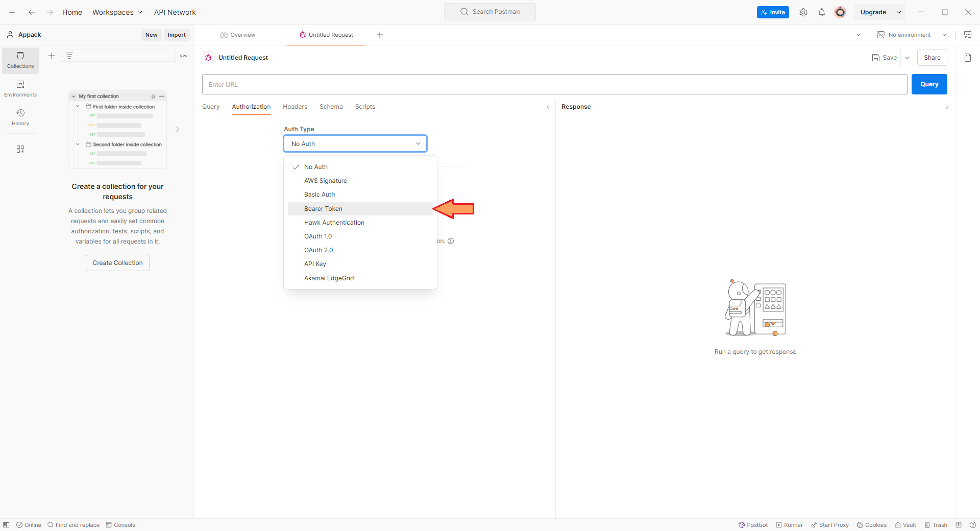Select No Auth from the list
980x531 pixels.
(x=360, y=167)
